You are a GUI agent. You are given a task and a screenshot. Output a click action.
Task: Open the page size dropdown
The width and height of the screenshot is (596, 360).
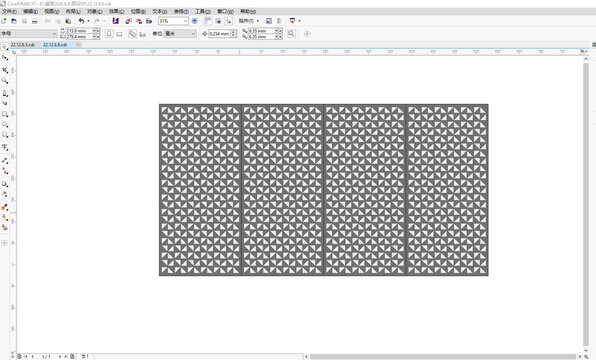click(29, 34)
